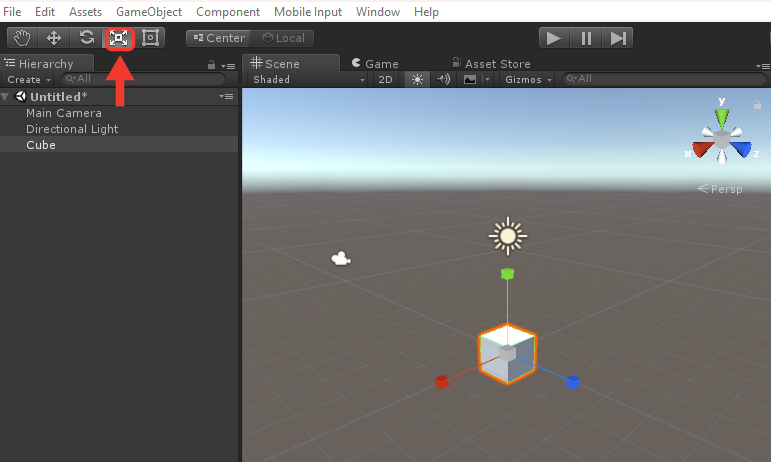Open the GameObject menu
Viewport: 771px width, 462px height.
click(x=149, y=12)
